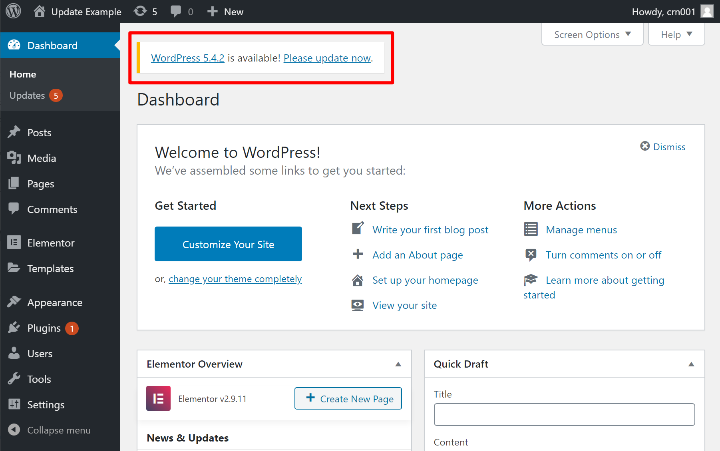Click Create New Page button
Screen dimensions: 720x451
coord(348,399)
